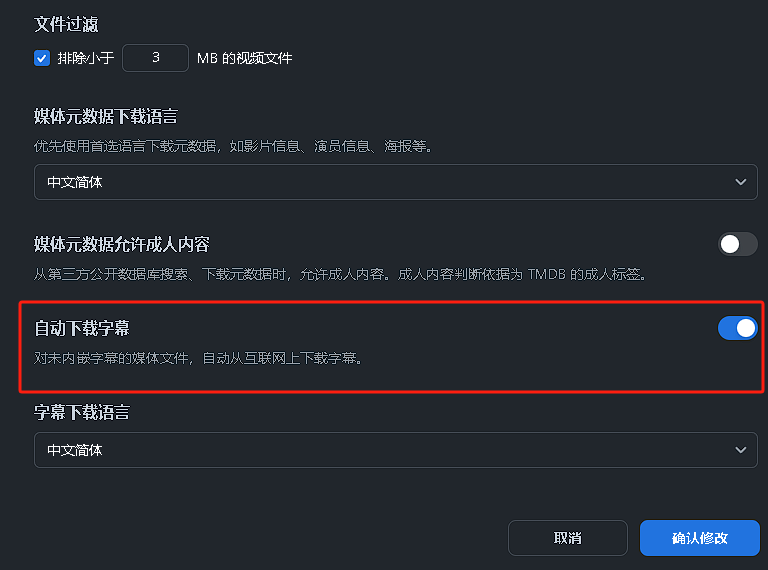Disable the 自动下载字幕 toggle

[x=737, y=328]
